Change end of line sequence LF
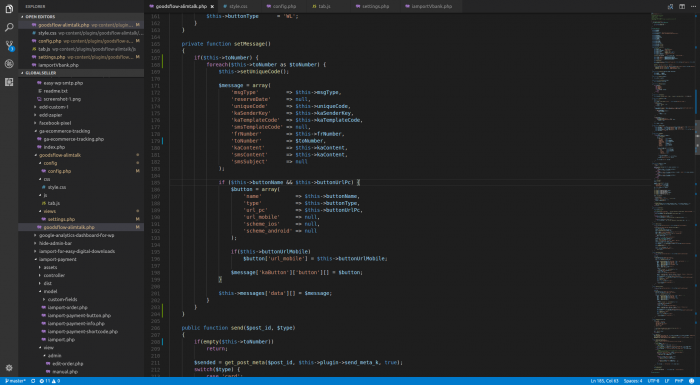700x385 pixels. click(x=667, y=381)
